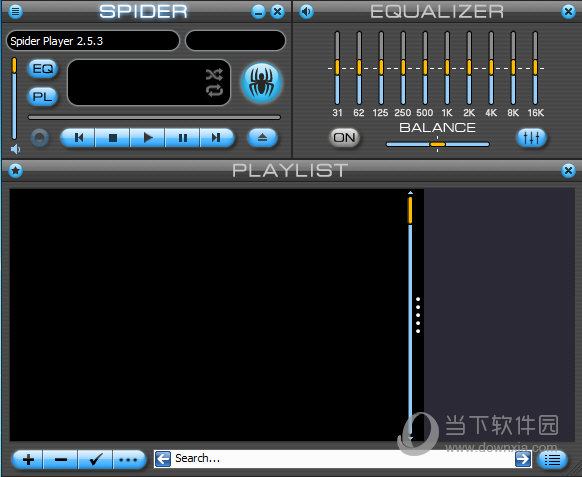Click the playlist scroll up arrow
Screen dimensions: 582x477
pyautogui.click(x=410, y=193)
